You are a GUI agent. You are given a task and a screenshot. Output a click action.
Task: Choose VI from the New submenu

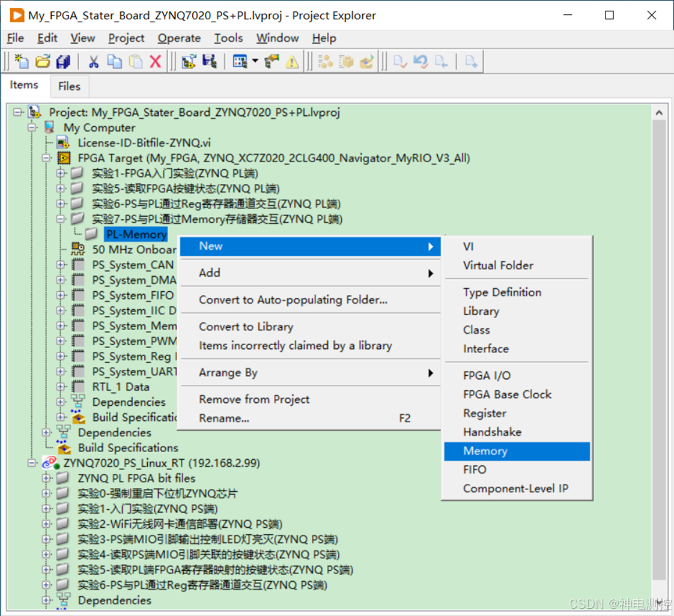pyautogui.click(x=517, y=247)
